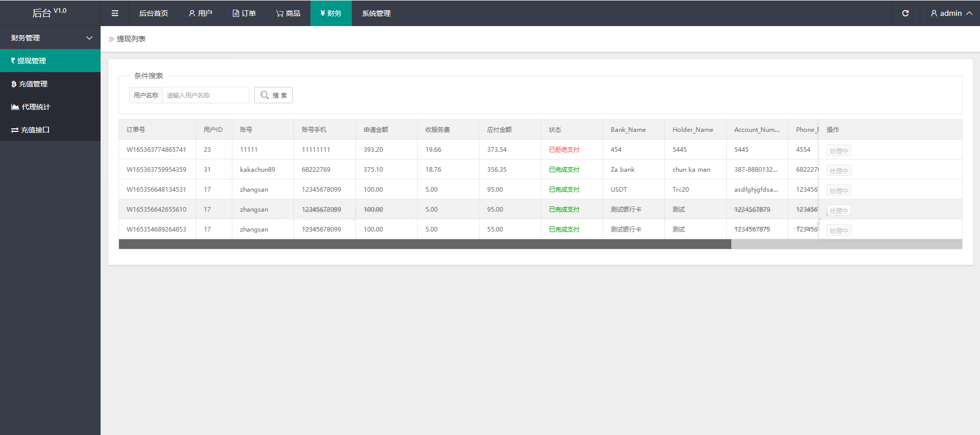Viewport: 980px width, 435px height.
Task: Select the 财务 top tab
Action: [x=330, y=13]
